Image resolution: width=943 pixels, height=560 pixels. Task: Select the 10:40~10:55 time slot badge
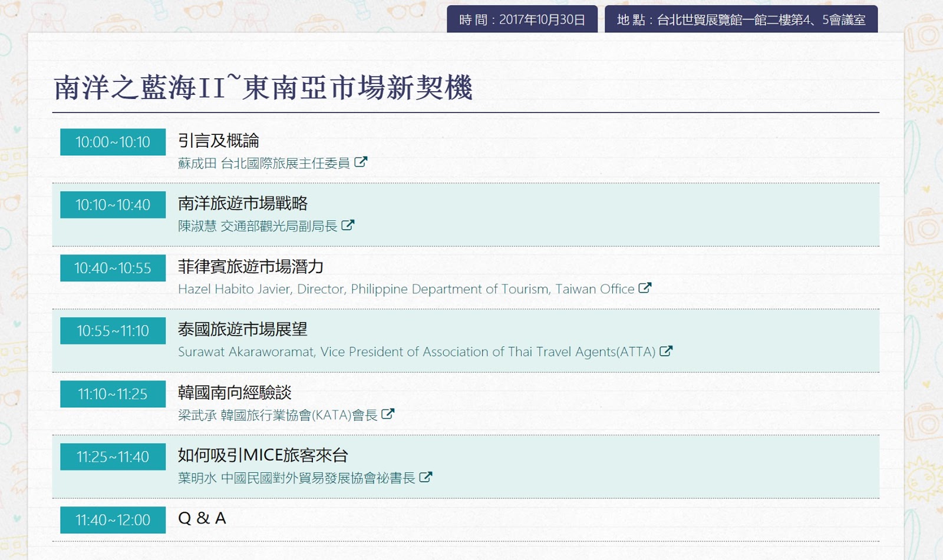pyautogui.click(x=113, y=268)
